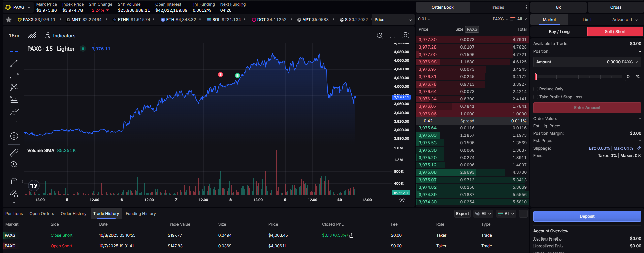644x253 pixels.
Task: Select SOL ticker in favorites bar
Action: [x=224, y=20]
